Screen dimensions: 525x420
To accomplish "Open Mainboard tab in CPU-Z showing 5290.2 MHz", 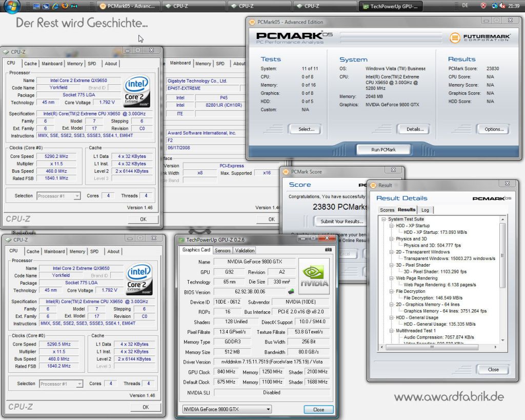I will (x=52, y=63).
